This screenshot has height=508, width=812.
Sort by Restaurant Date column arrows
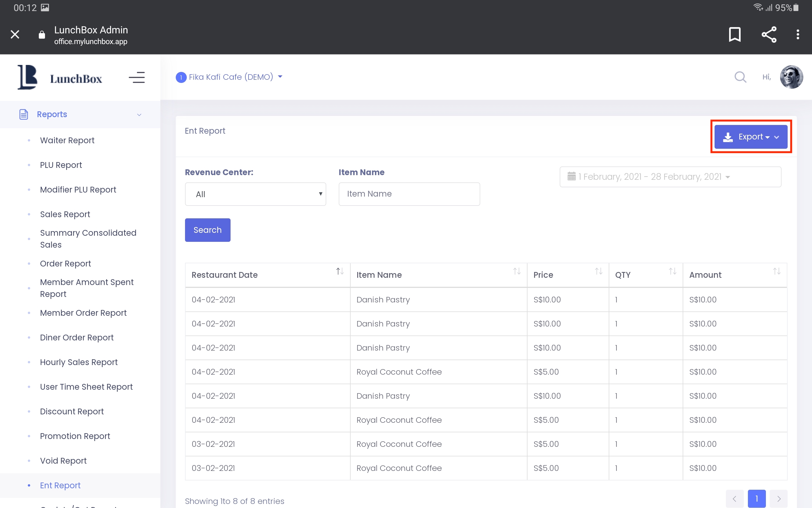point(340,271)
